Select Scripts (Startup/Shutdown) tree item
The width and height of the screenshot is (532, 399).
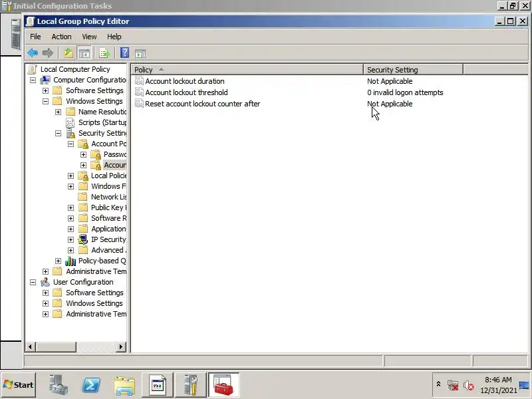click(x=102, y=122)
